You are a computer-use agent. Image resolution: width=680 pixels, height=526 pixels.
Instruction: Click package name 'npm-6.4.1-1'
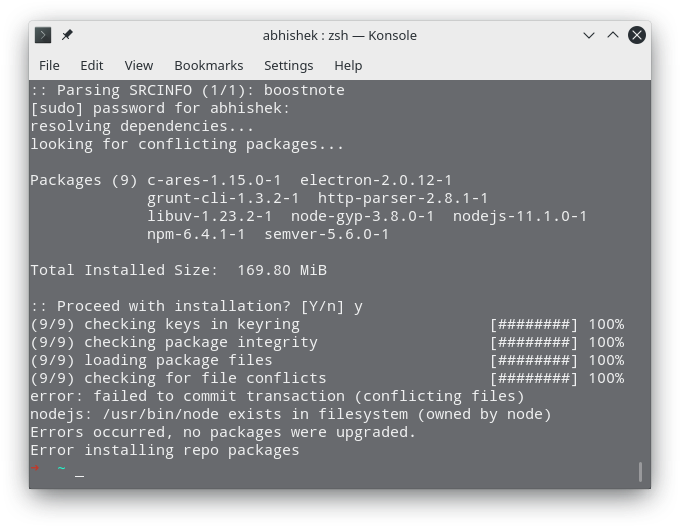point(196,235)
